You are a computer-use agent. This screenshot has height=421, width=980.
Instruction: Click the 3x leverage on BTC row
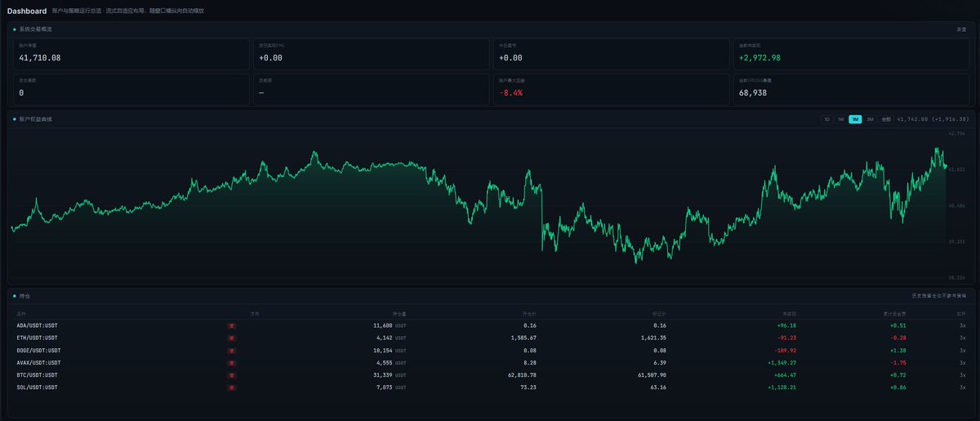click(963, 374)
